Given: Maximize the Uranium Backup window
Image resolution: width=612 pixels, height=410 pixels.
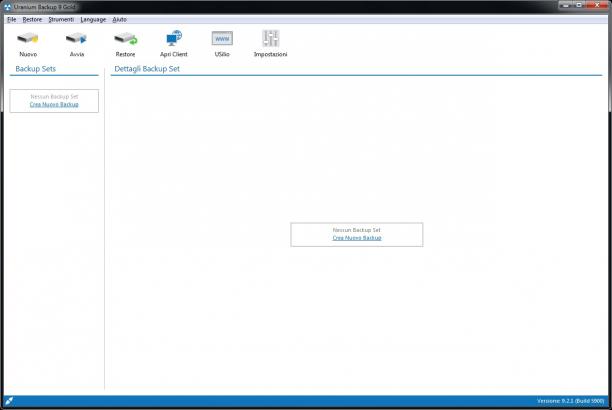Looking at the screenshot, I should click(x=580, y=5).
